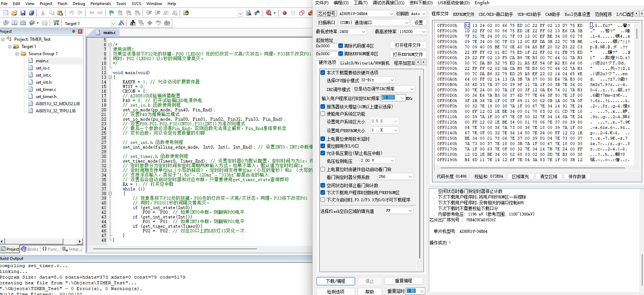This screenshot has height=295, width=644.
Task: Select set_timer.c in the project tree
Action: pos(46,90)
